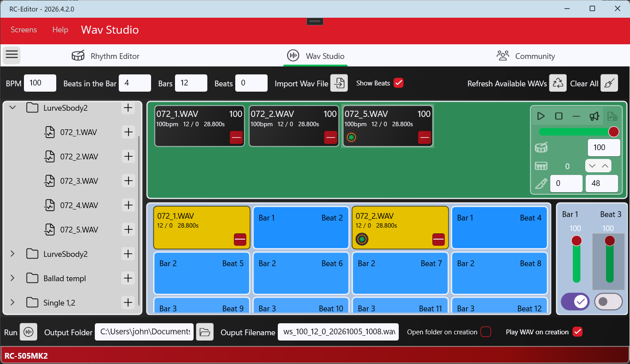The height and width of the screenshot is (364, 630).
Task: Click the Ouput Filename field
Action: [x=338, y=332]
